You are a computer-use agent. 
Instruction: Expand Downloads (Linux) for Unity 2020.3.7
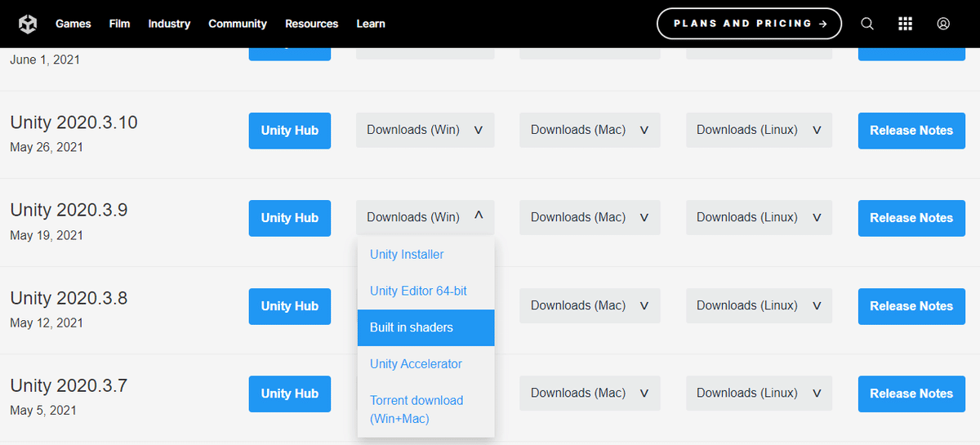pos(759,393)
